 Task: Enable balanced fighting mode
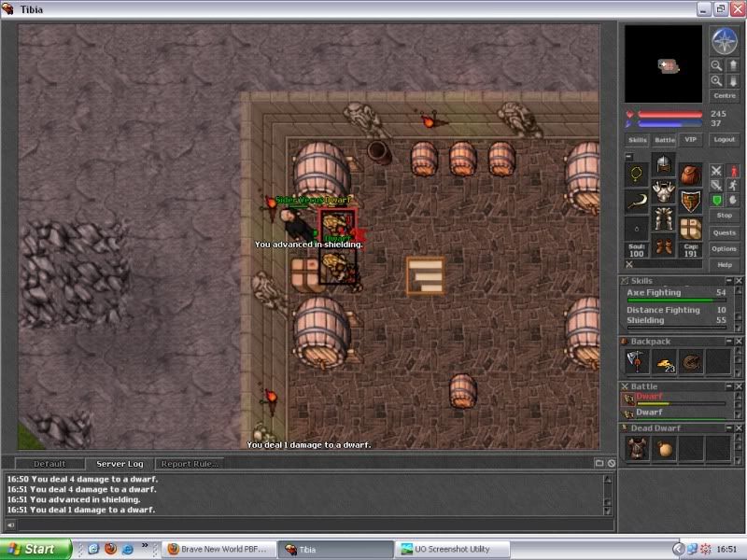click(716, 185)
